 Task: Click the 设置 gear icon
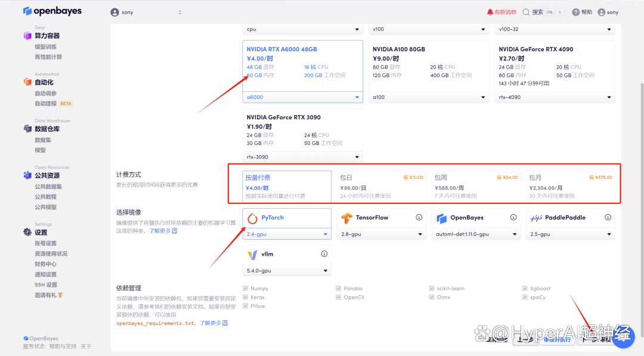[27, 233]
